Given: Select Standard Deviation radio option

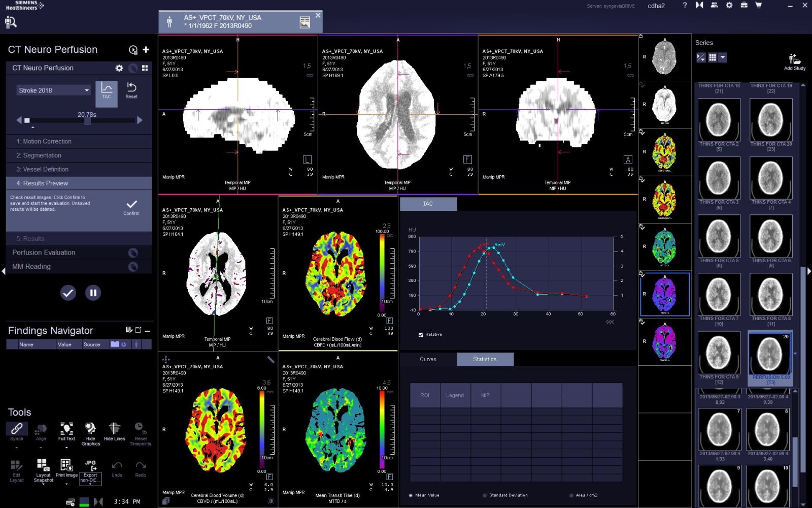Looking at the screenshot, I should point(485,495).
